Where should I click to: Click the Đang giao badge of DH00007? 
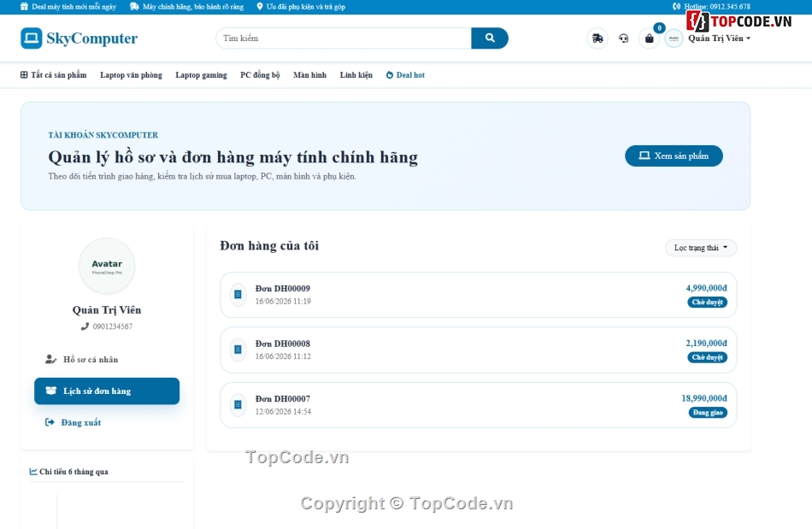(x=708, y=413)
